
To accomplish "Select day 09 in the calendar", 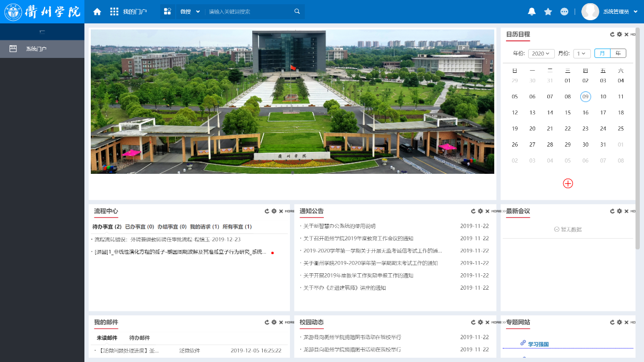I will click(x=586, y=97).
